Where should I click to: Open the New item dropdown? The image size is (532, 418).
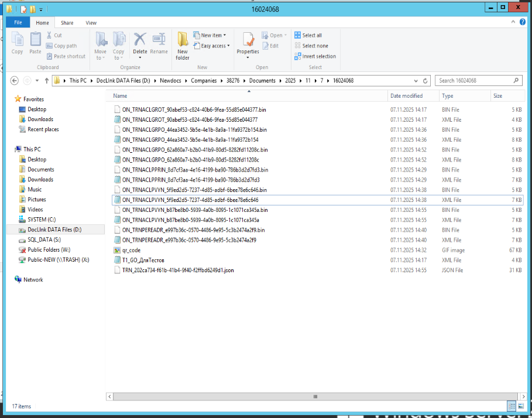(210, 35)
